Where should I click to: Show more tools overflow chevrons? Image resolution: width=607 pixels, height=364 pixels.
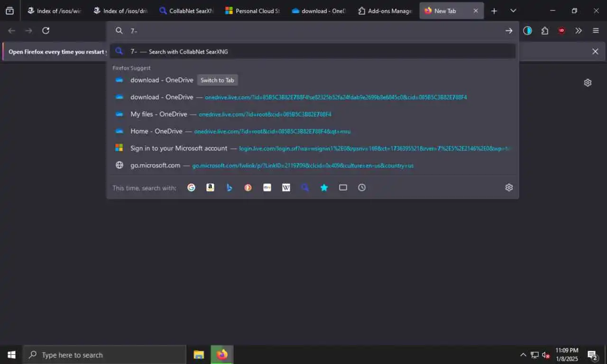pyautogui.click(x=579, y=31)
